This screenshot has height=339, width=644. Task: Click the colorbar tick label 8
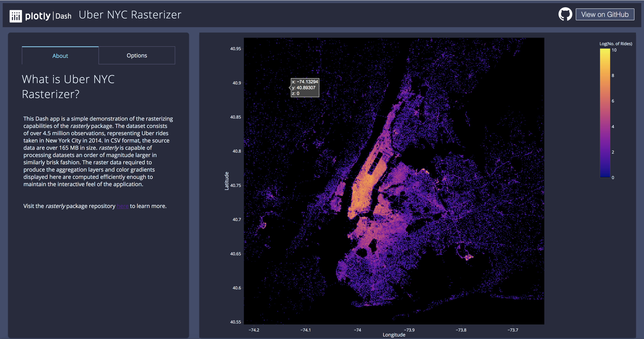613,75
